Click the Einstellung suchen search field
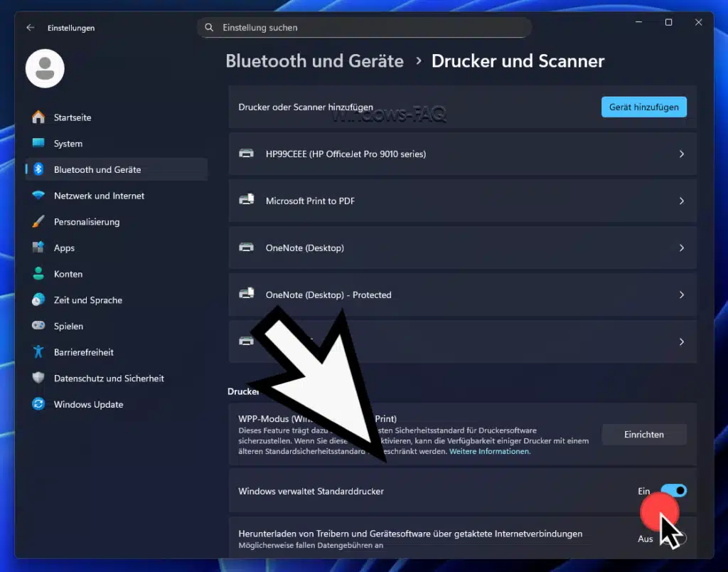This screenshot has height=572, width=728. click(x=364, y=27)
